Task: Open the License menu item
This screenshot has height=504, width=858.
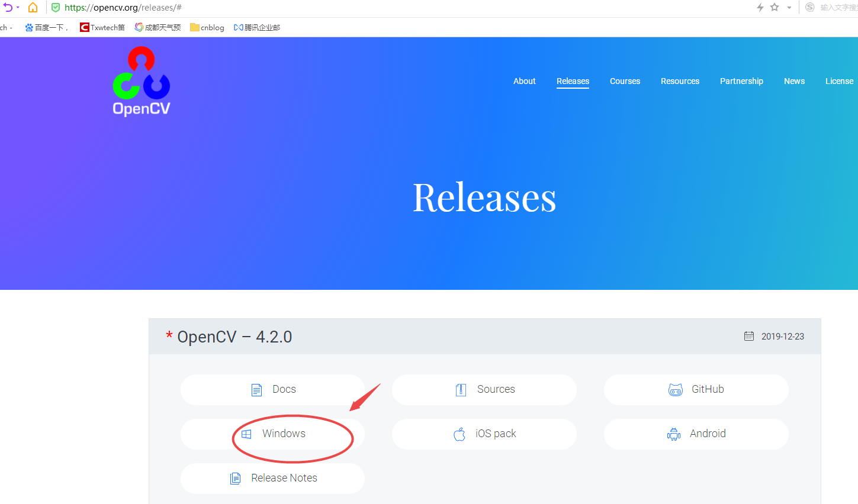Action: [839, 81]
